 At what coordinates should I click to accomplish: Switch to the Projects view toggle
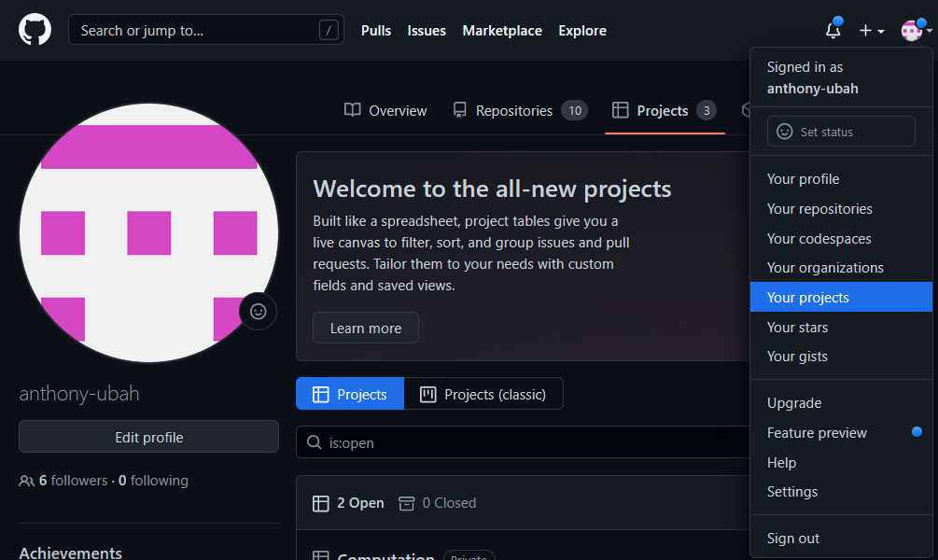(350, 394)
